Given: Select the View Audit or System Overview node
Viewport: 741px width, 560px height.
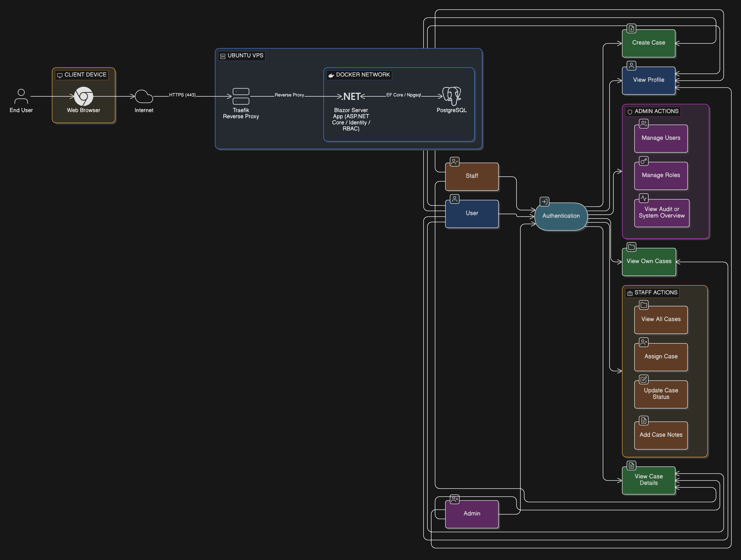Looking at the screenshot, I should click(x=662, y=213).
